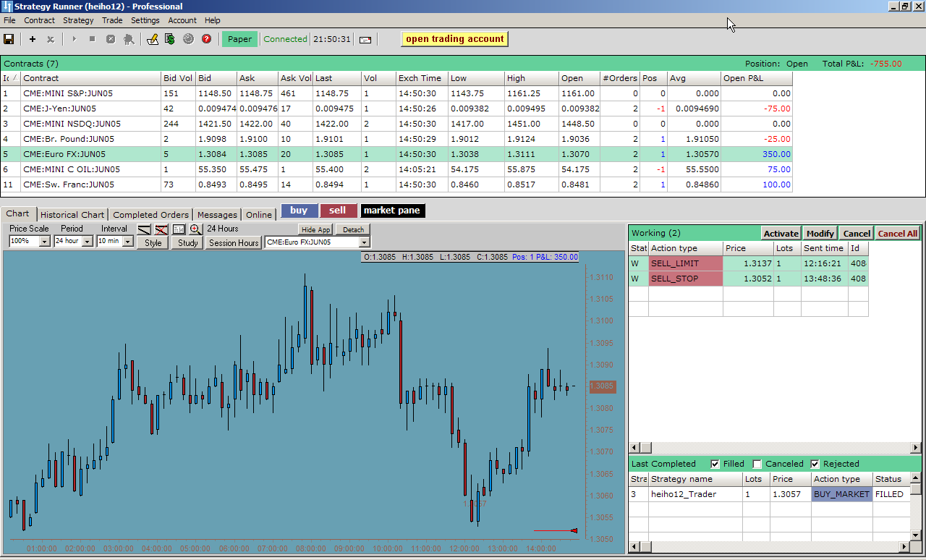The image size is (926, 560).
Task: Select the CME:MINI S&P:JUN05 contract row
Action: click(x=396, y=93)
